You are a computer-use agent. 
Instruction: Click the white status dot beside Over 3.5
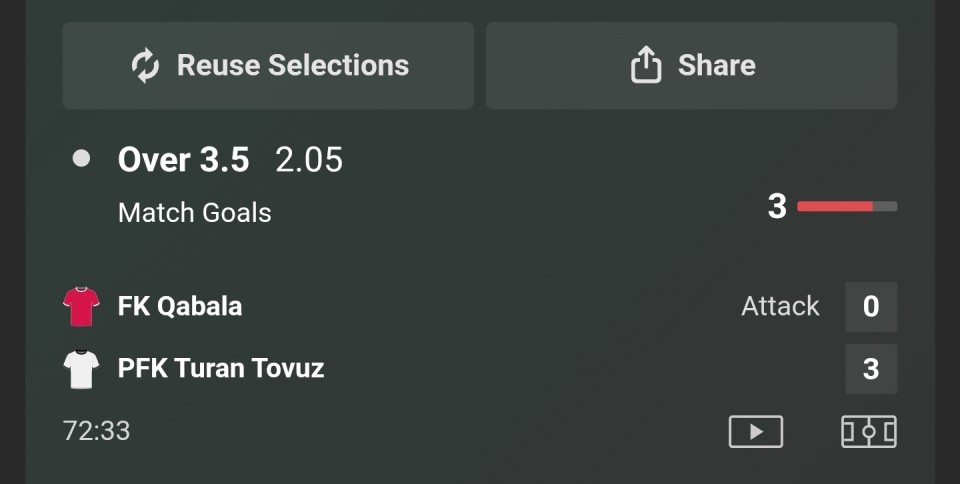coord(82,159)
